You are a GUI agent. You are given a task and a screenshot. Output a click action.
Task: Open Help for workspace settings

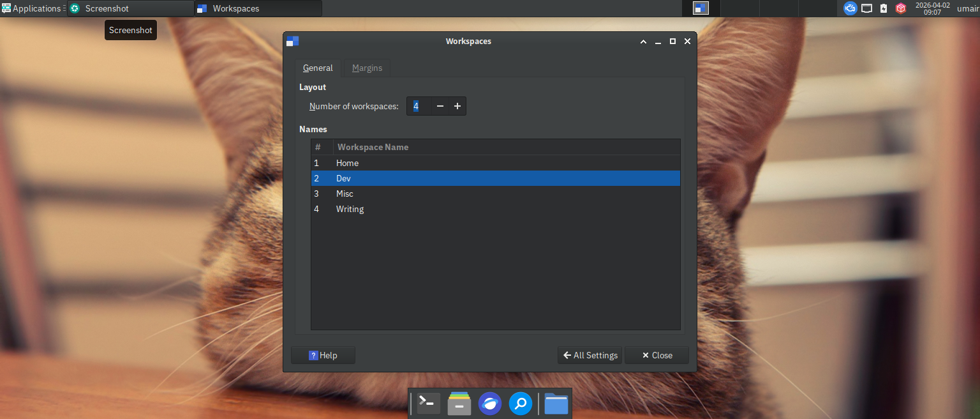323,355
